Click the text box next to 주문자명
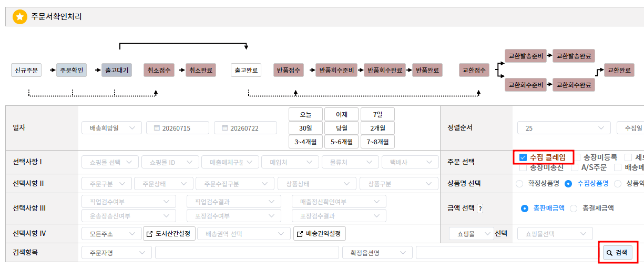Screen dimensions: 644x268 [x=247, y=253]
